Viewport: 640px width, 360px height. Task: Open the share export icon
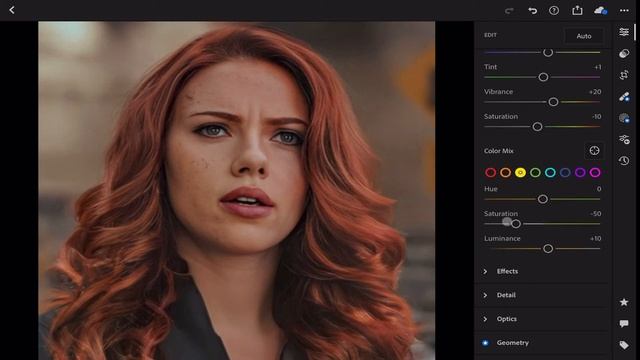coord(577,10)
